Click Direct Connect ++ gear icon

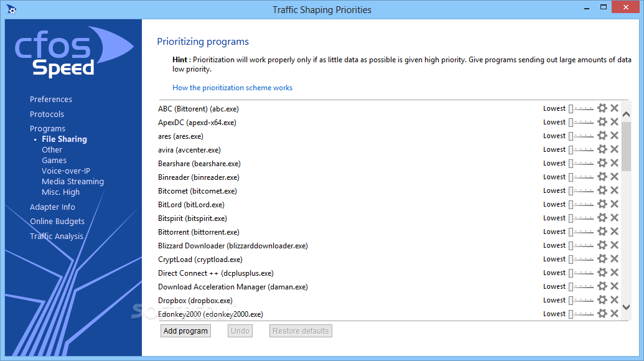(x=602, y=272)
